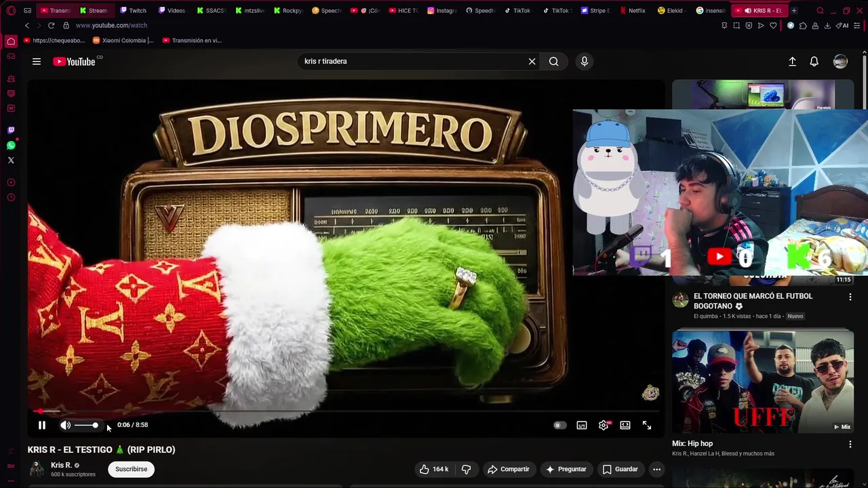This screenshot has height=488, width=868.
Task: Open Opera sidebar home icon
Action: pyautogui.click(x=11, y=41)
